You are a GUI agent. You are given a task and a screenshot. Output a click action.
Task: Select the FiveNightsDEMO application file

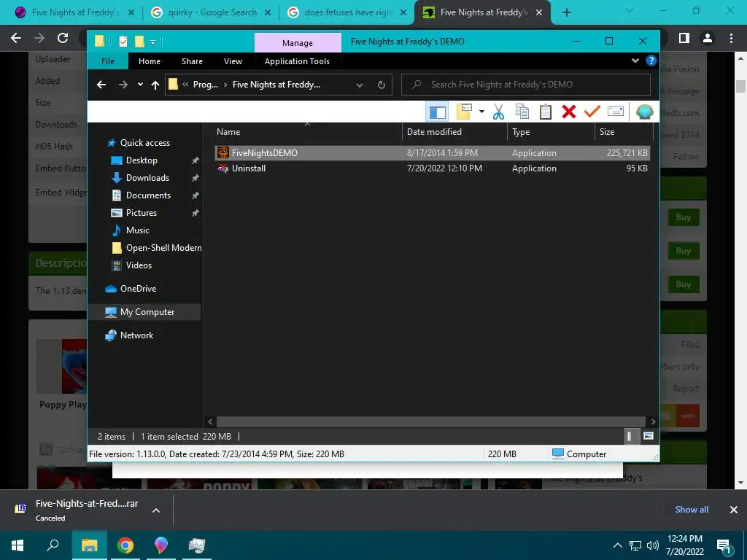click(x=432, y=153)
